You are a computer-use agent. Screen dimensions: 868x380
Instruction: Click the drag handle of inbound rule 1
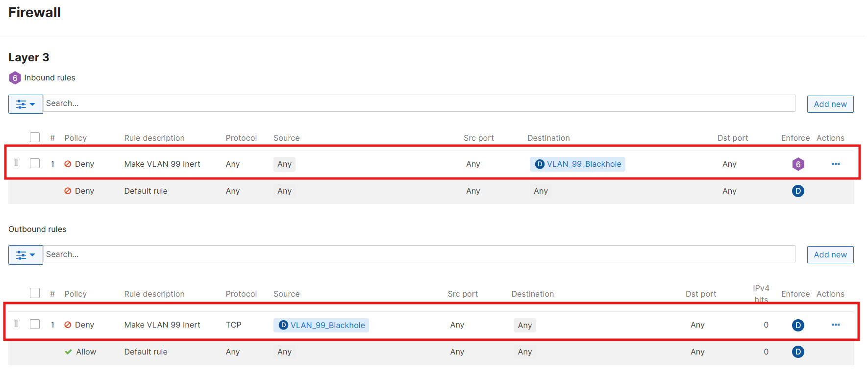(x=16, y=163)
